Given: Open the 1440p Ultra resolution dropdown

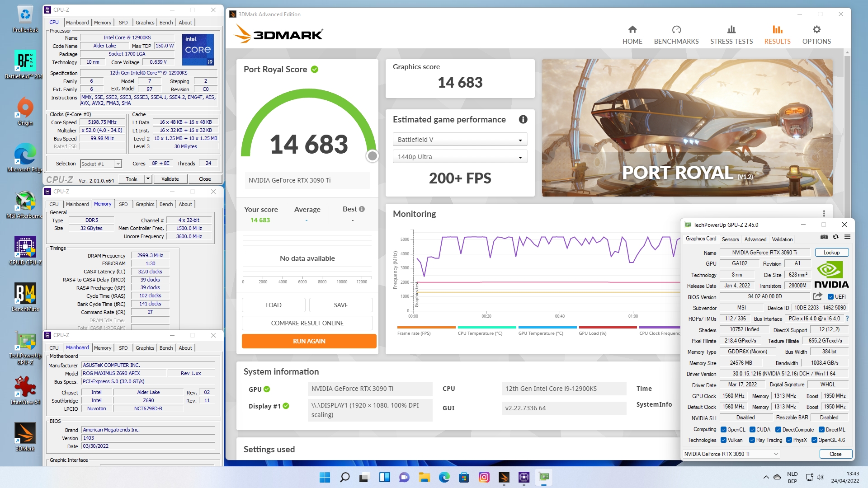Looking at the screenshot, I should point(460,157).
